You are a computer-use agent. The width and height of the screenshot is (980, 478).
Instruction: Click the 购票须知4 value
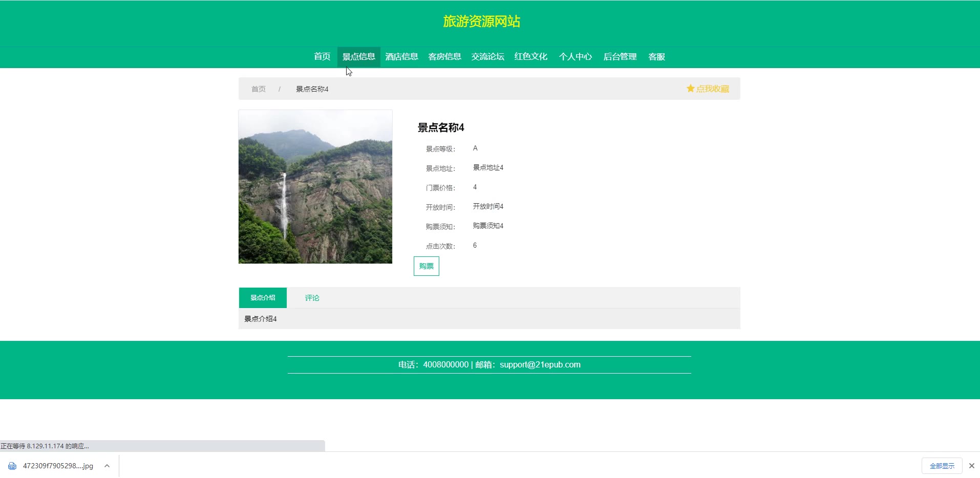(488, 226)
